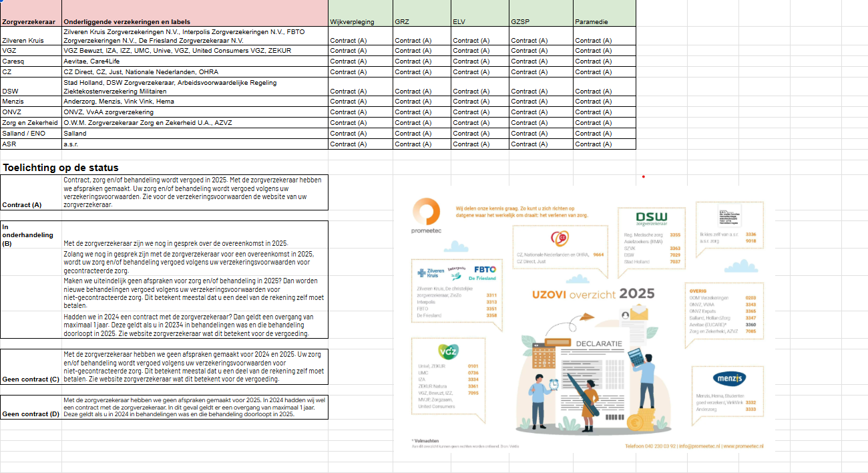Select the Caresq cell in the first column
Viewport: 868px width, 473px height.
(x=31, y=61)
